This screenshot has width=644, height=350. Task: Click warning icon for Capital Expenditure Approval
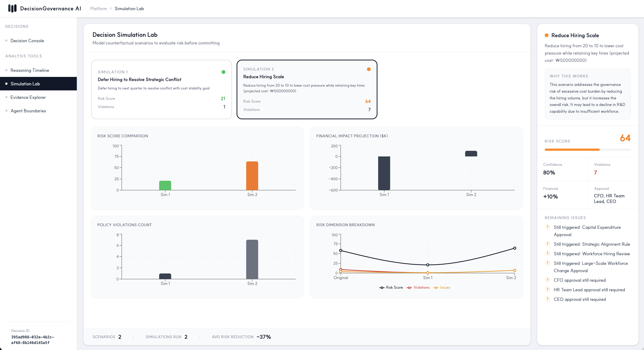point(548,227)
